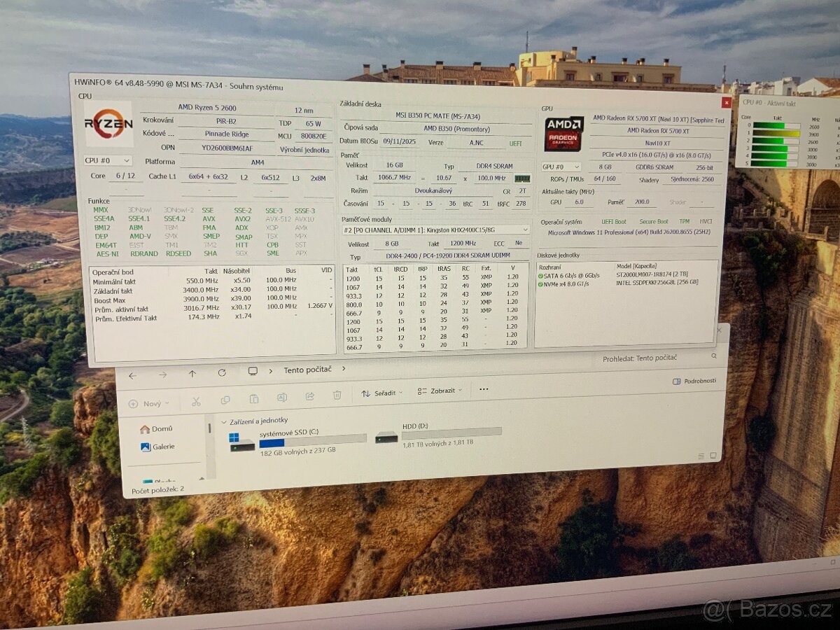Click the 800.0 XMP memory timing row

pos(434,305)
